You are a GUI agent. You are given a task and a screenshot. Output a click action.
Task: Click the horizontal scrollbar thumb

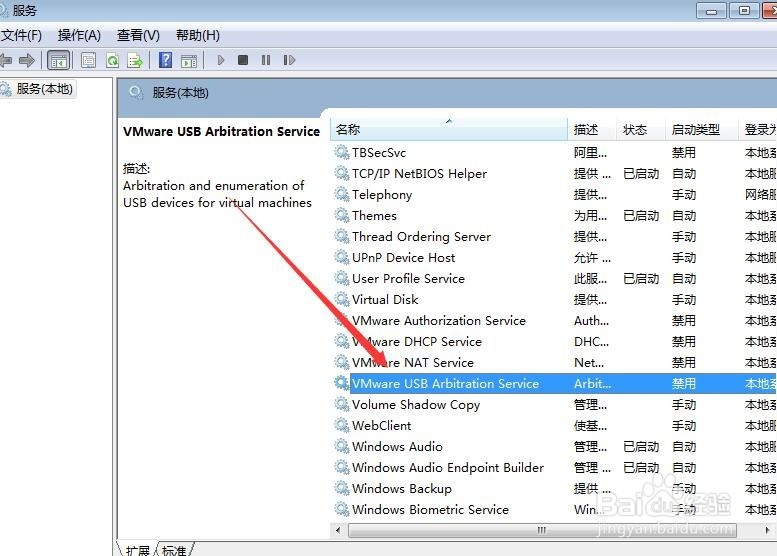542,530
